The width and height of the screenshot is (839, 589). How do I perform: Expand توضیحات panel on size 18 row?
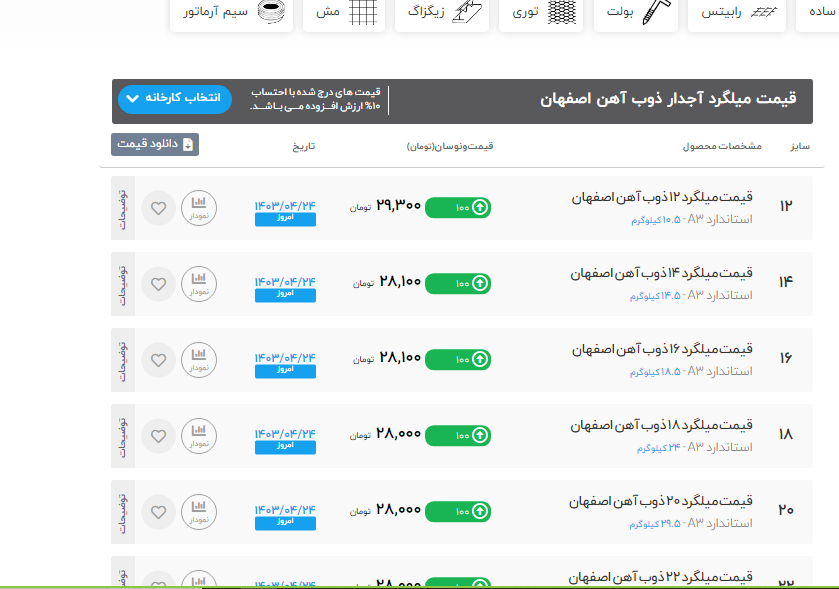click(121, 436)
